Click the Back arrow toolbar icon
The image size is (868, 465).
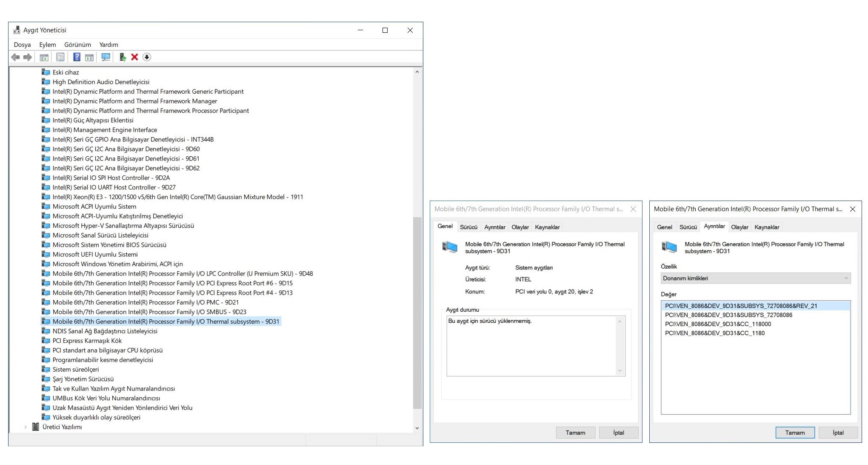[x=16, y=57]
